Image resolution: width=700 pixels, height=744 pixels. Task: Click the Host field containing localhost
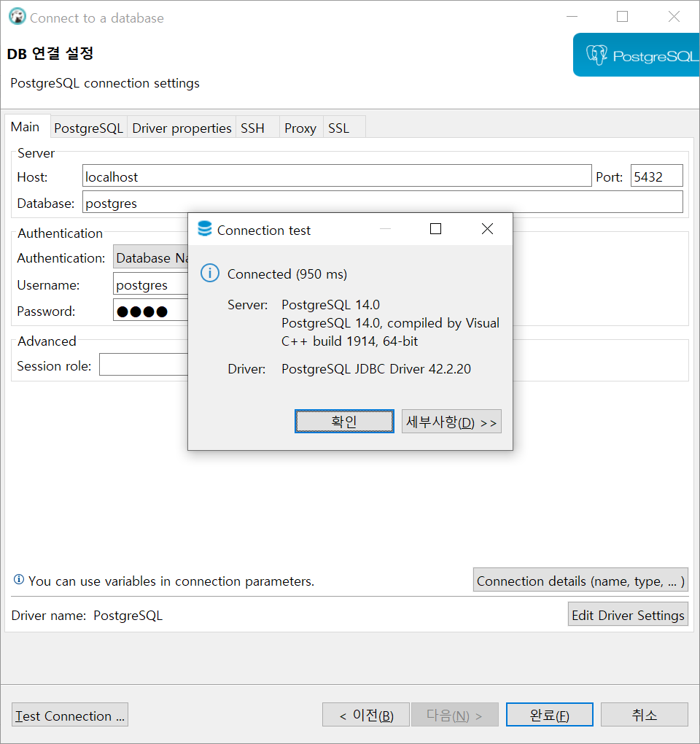pos(337,176)
